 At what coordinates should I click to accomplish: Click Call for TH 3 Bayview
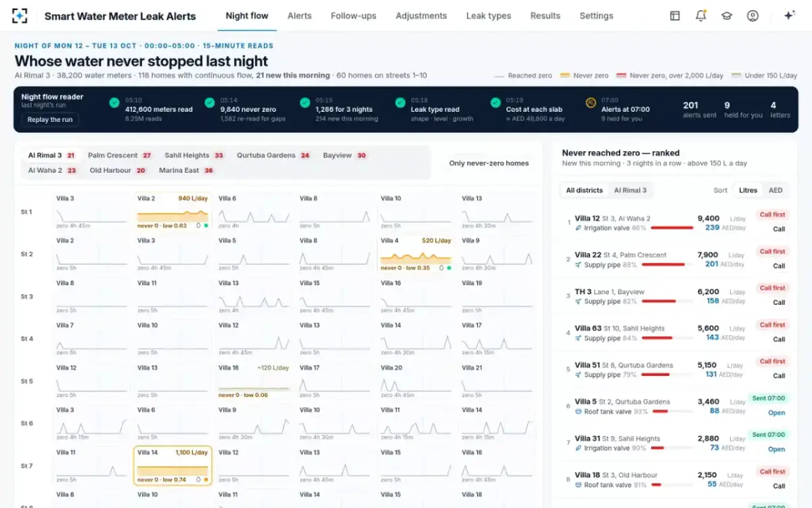(779, 303)
